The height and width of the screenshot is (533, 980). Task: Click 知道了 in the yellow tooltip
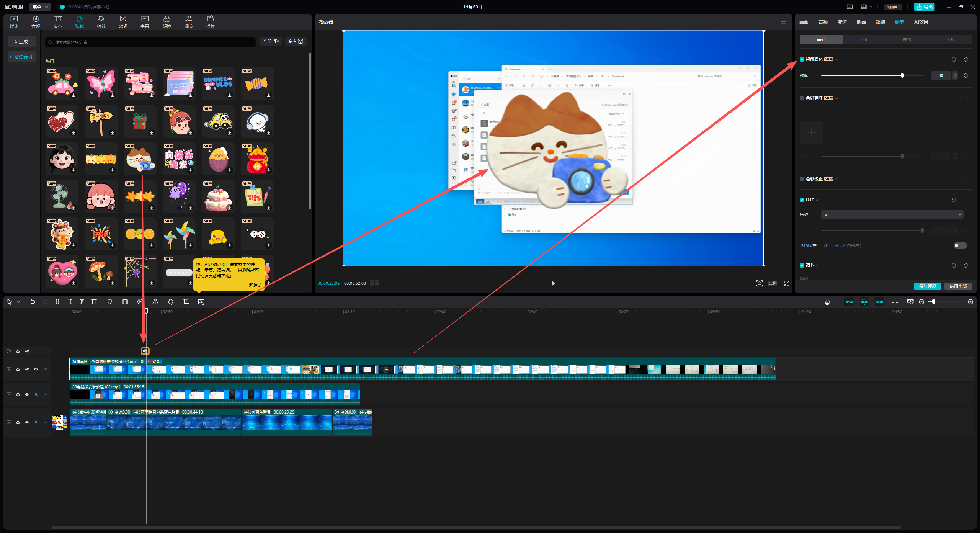click(x=255, y=285)
